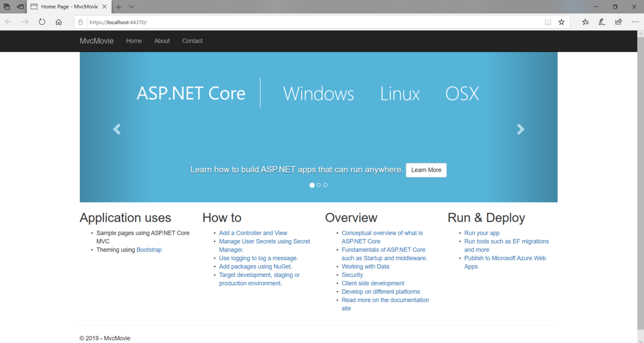Click the Learn More button
Viewport: 644px width, 343px height.
426,170
